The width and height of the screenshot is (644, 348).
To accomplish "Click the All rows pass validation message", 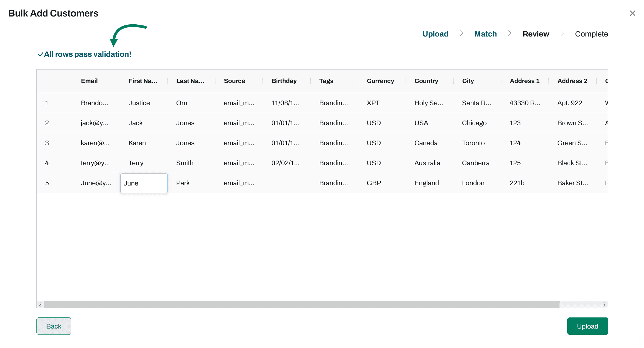I will click(87, 54).
